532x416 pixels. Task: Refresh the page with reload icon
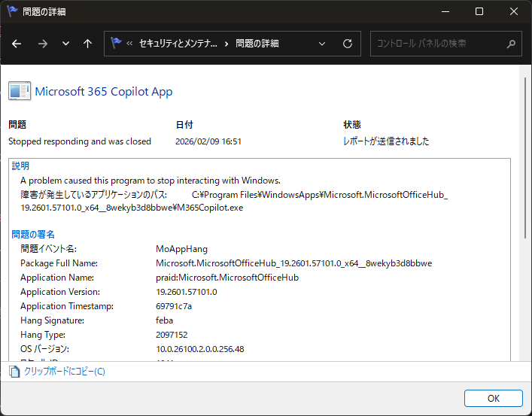pos(348,44)
